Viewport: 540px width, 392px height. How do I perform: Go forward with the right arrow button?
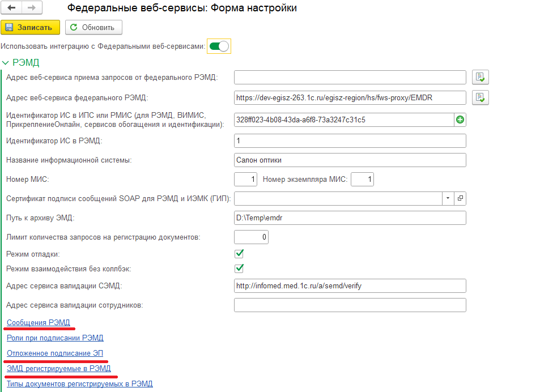coord(32,7)
